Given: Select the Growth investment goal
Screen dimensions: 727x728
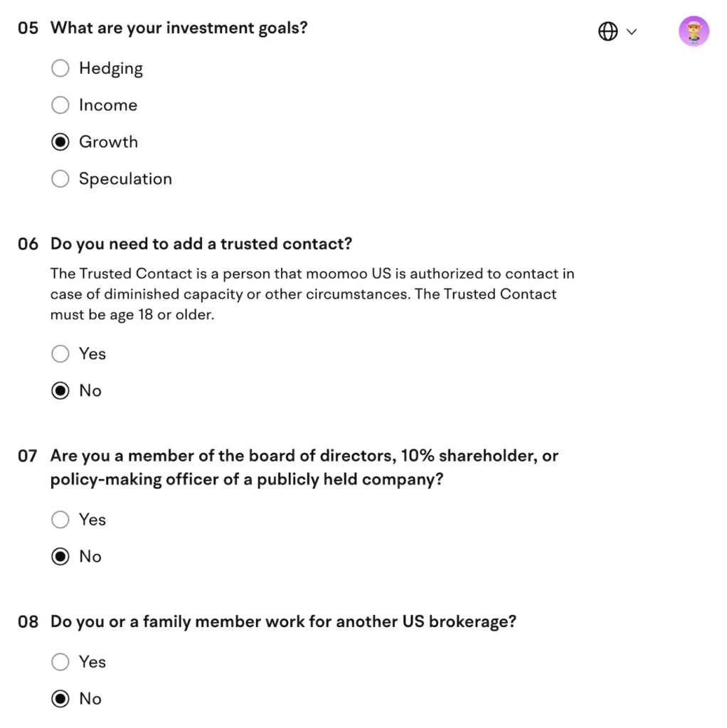Looking at the screenshot, I should [60, 142].
